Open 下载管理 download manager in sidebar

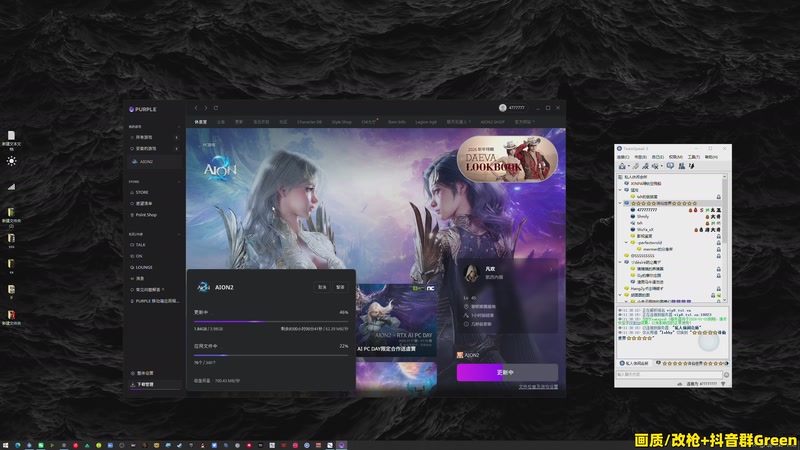(x=154, y=384)
